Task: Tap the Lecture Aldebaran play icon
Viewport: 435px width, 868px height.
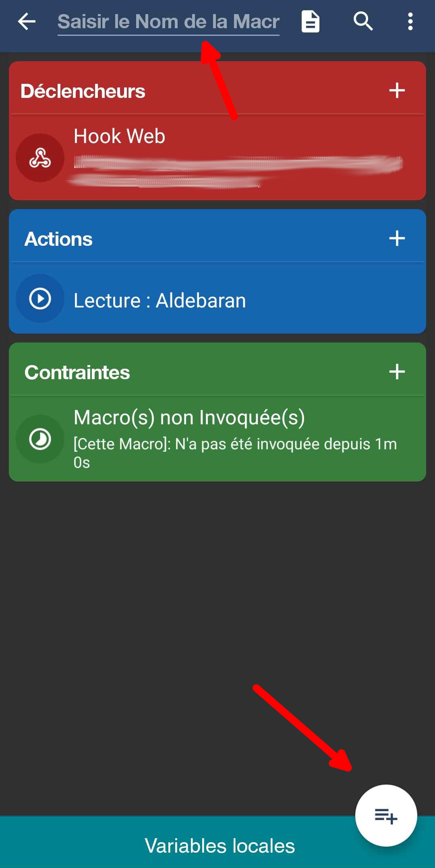Action: (x=40, y=299)
